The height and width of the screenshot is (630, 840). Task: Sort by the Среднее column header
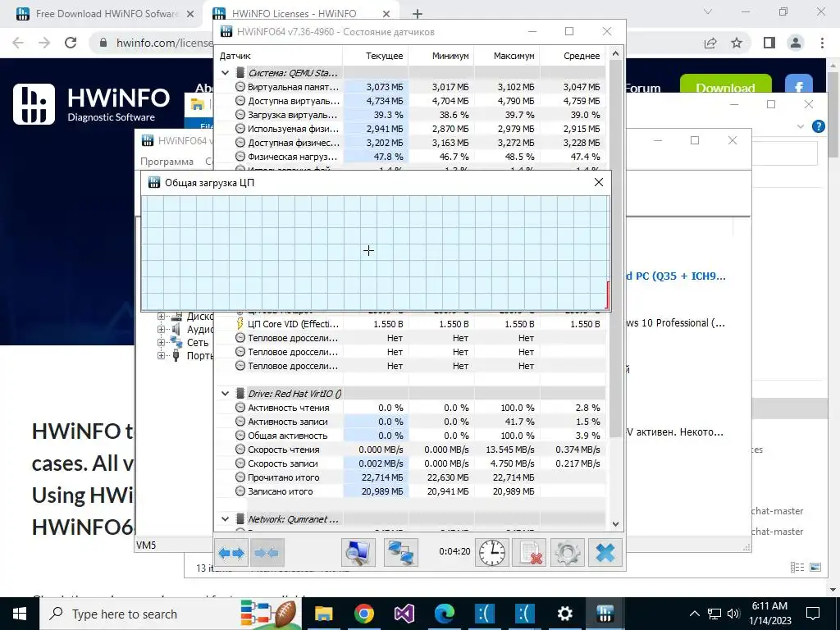click(573, 56)
